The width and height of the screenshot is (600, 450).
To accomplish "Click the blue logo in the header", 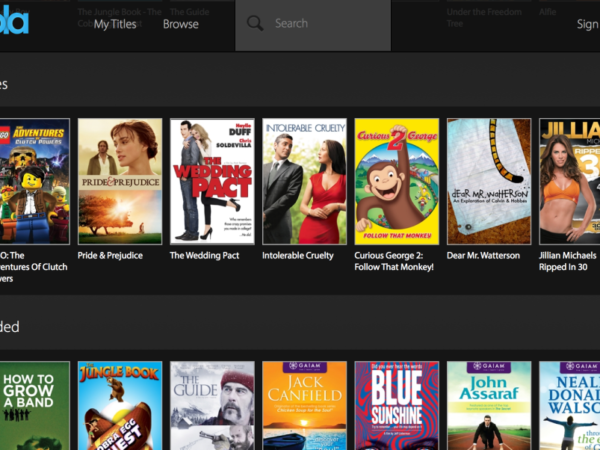I will point(14,20).
